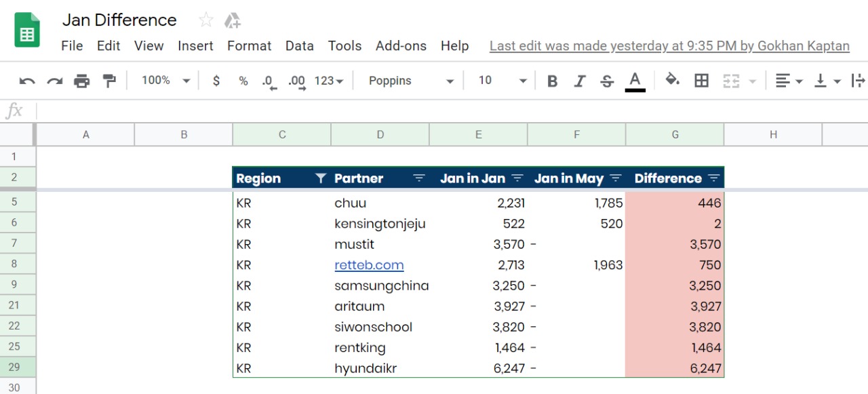Image resolution: width=868 pixels, height=394 pixels.
Task: Open the Difference column filter
Action: [x=713, y=178]
